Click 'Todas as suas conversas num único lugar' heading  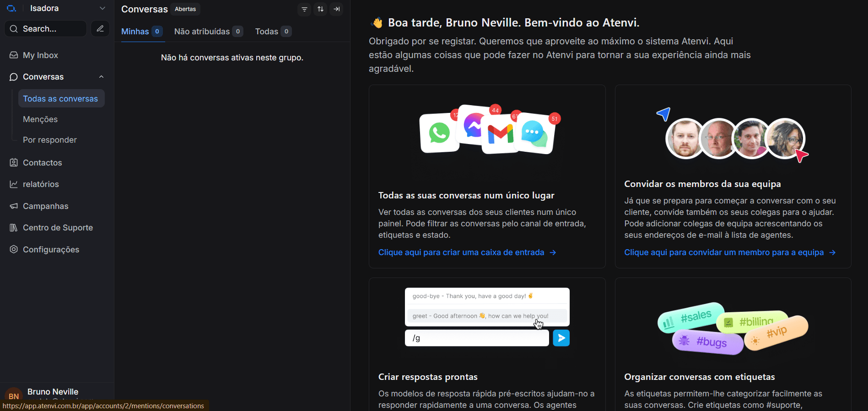click(x=466, y=196)
